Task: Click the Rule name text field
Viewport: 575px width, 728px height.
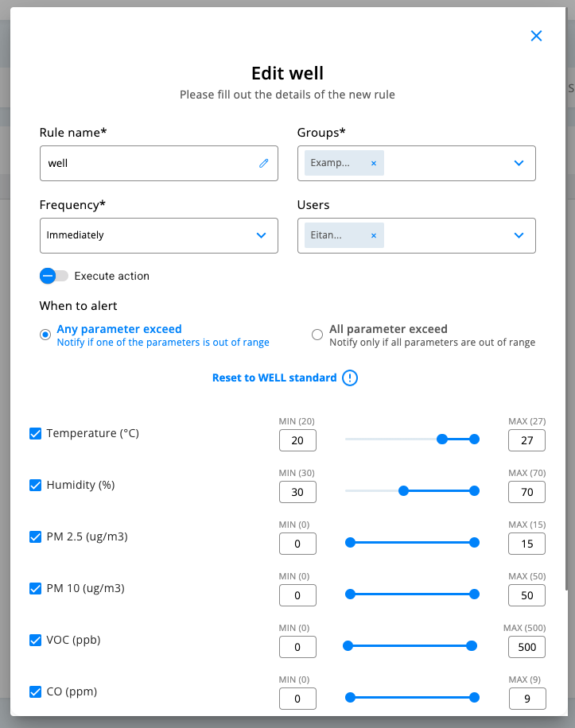Action: point(151,163)
